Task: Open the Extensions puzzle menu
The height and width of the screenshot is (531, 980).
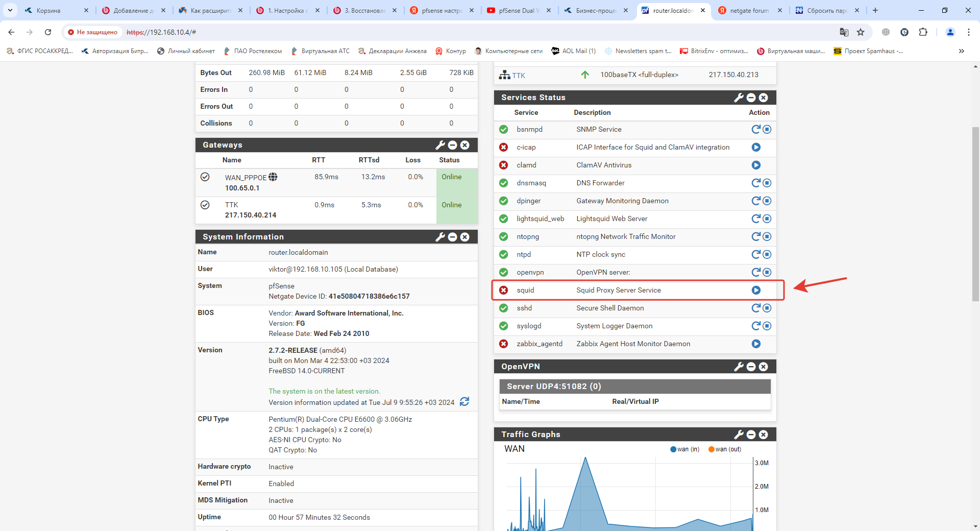Action: click(923, 32)
